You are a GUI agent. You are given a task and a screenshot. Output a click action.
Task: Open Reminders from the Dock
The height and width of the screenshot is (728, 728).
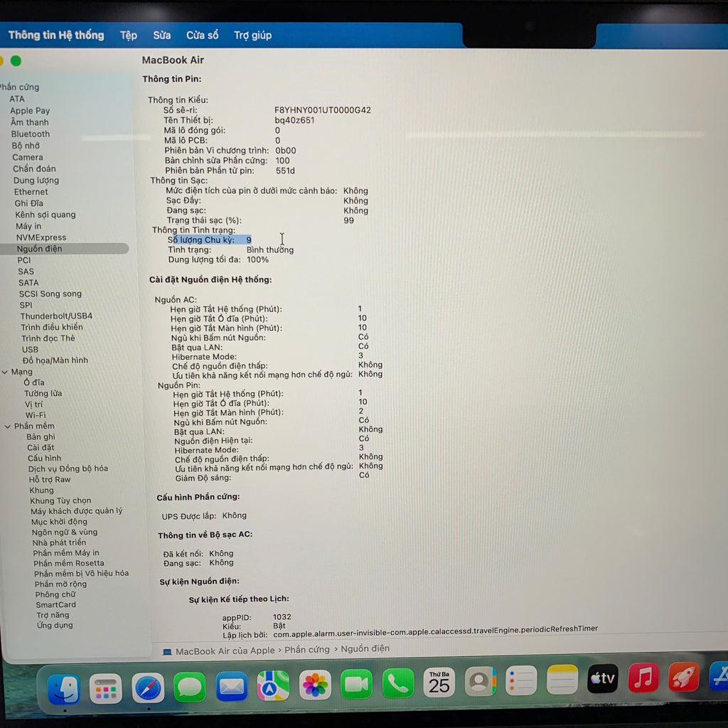pyautogui.click(x=521, y=680)
